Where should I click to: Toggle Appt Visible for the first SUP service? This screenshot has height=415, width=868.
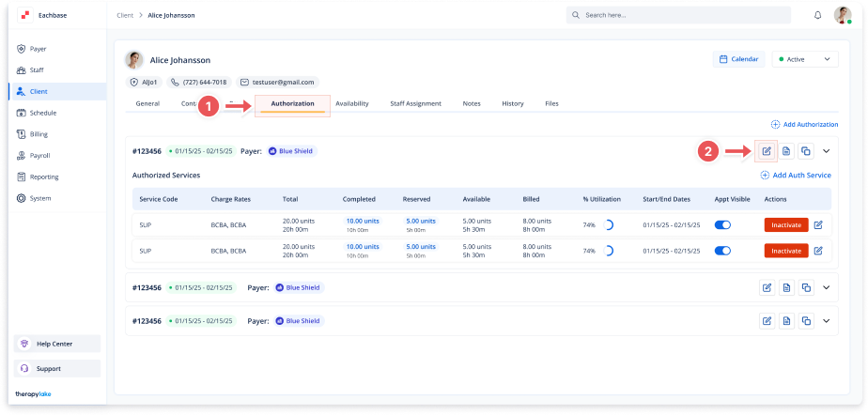[723, 225]
